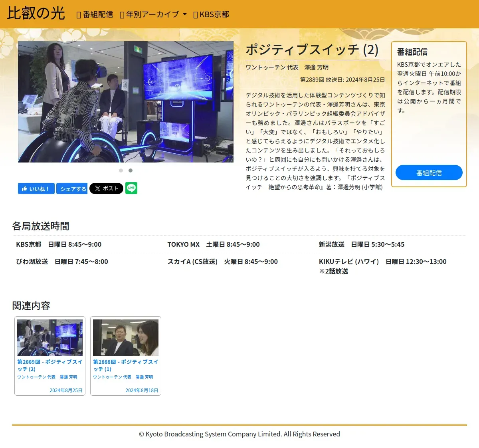Click the Facebook いいね！ thumbs-up button
This screenshot has width=479, height=448.
(36, 189)
